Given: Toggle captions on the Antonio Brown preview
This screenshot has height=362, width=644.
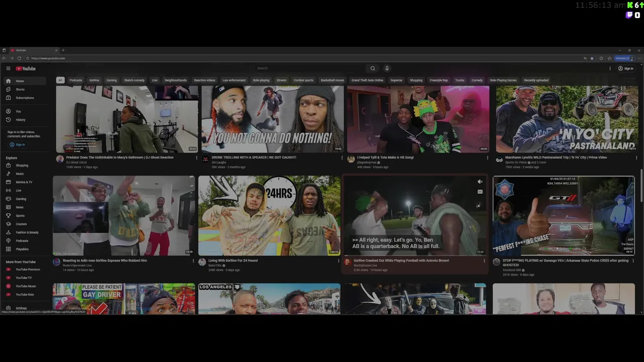Looking at the screenshot, I should pos(480,192).
